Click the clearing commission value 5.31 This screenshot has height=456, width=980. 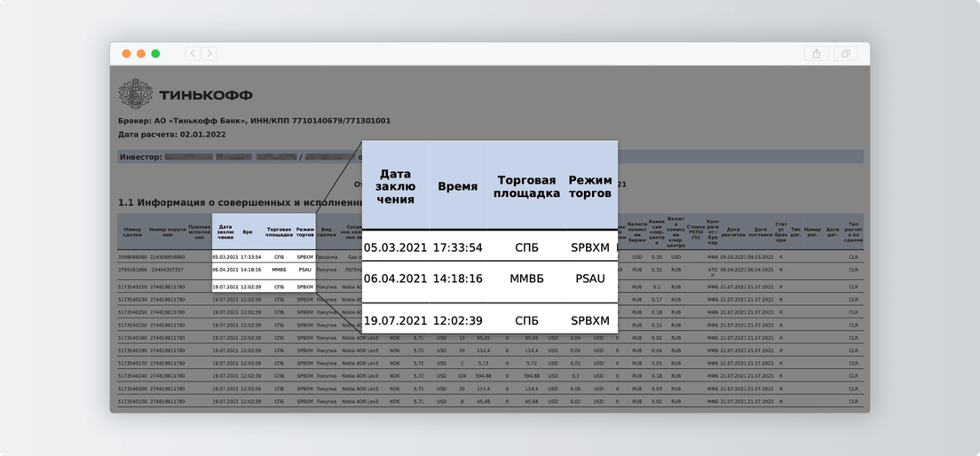click(x=656, y=269)
